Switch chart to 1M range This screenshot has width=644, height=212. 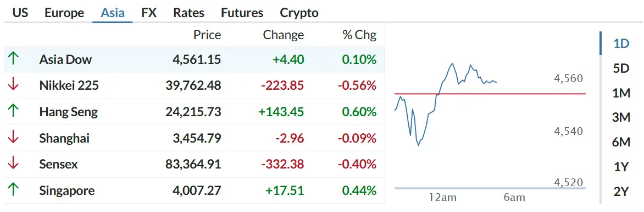tap(621, 93)
